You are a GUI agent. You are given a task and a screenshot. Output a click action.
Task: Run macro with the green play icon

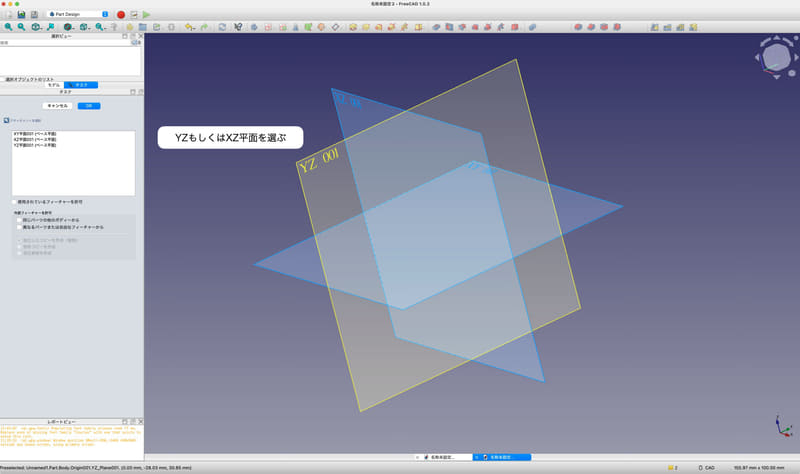point(146,15)
